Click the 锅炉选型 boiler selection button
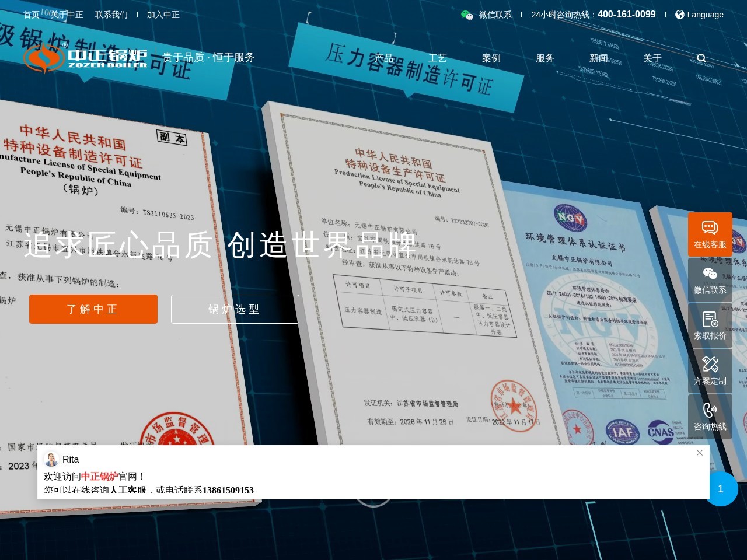Image resolution: width=747 pixels, height=560 pixels. (235, 309)
